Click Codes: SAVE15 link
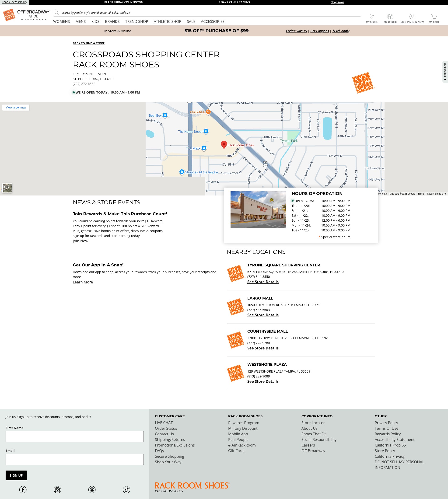The width and height of the screenshot is (448, 499). [x=296, y=31]
